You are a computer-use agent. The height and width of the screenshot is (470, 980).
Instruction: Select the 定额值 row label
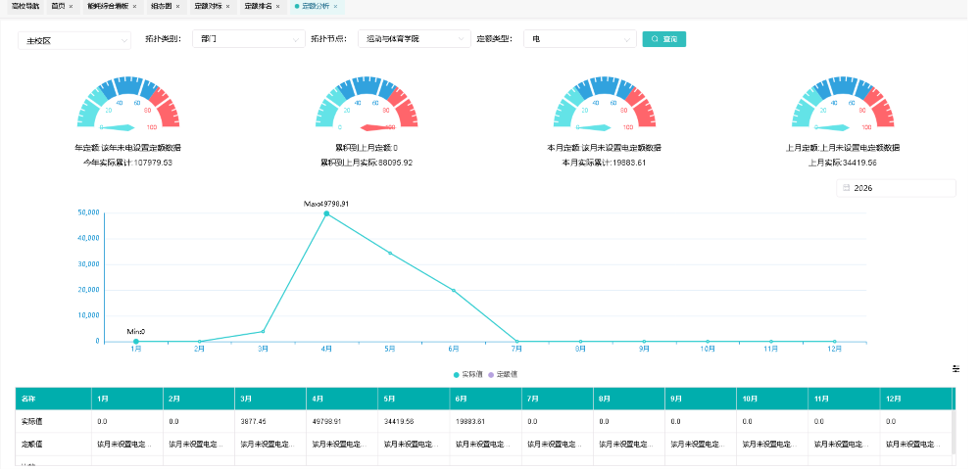click(x=32, y=445)
